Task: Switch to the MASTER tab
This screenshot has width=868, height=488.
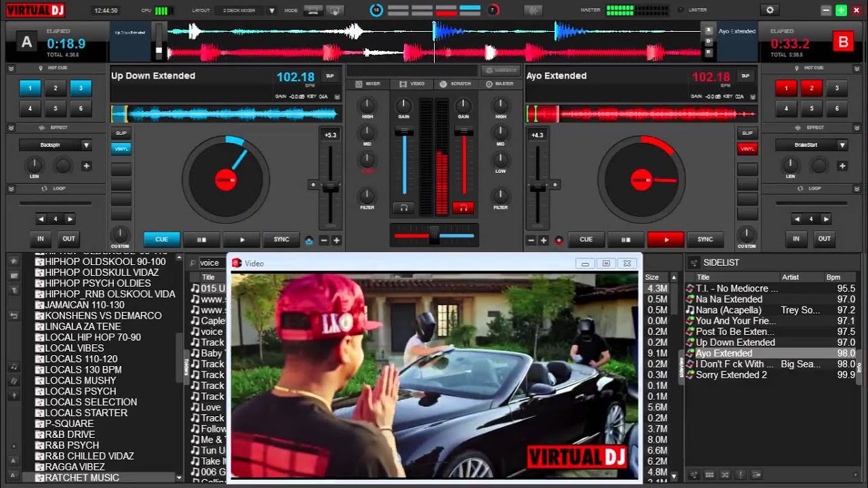Action: (500, 83)
